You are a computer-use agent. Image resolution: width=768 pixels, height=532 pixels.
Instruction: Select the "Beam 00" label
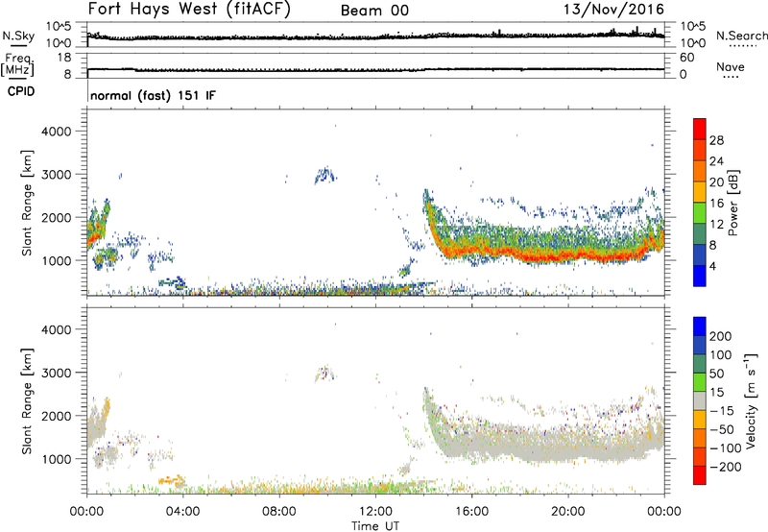(374, 11)
